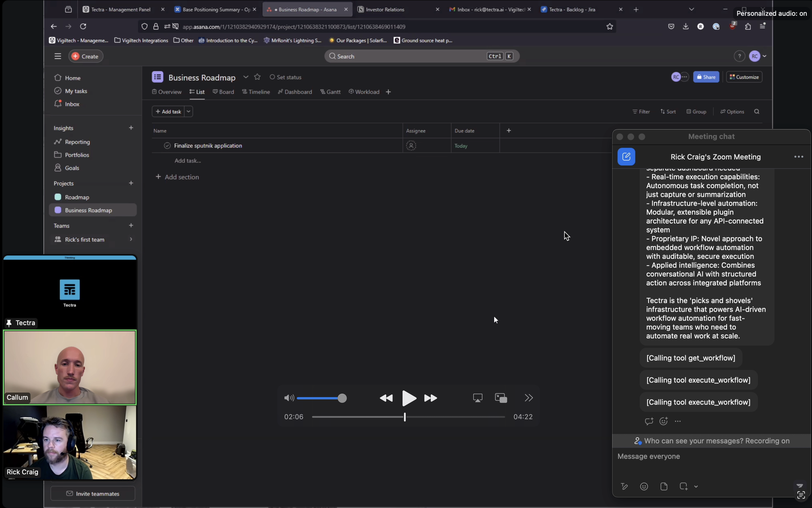812x508 pixels.
Task: Add a new project with plus icon
Action: click(x=131, y=183)
